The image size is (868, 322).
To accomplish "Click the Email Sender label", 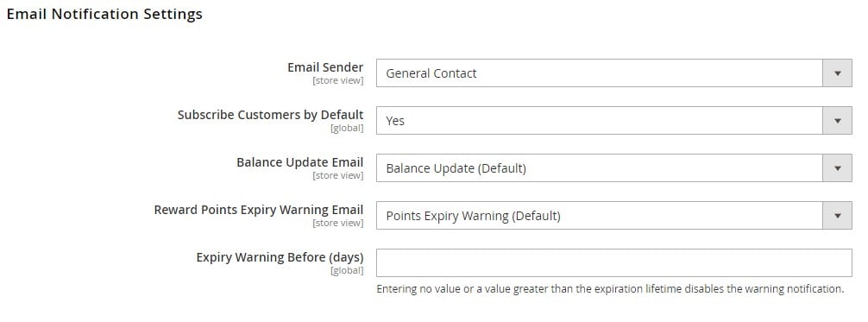I will pos(325,67).
